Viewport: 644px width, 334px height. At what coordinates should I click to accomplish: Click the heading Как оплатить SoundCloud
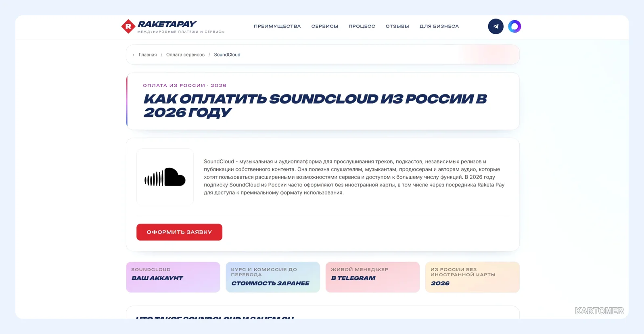315,106
